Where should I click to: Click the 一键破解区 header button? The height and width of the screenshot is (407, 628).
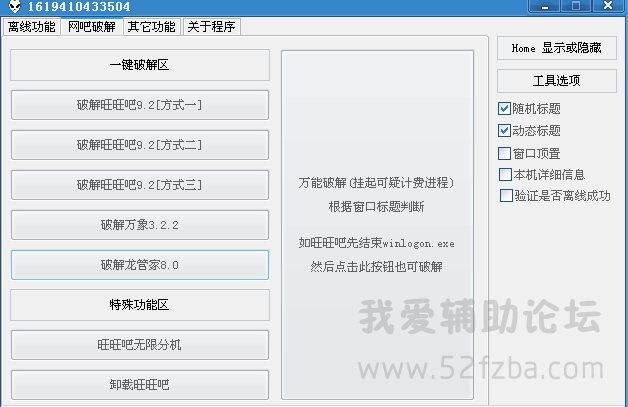click(140, 65)
